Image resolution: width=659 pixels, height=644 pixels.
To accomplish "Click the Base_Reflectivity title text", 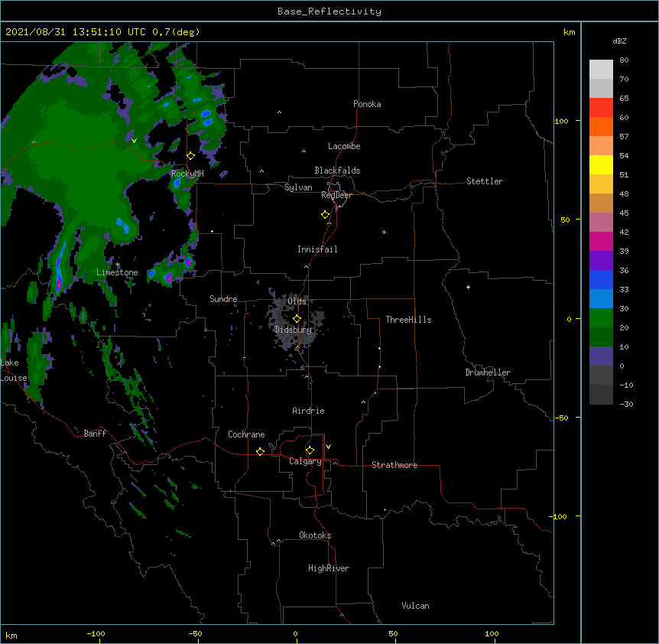I will tap(329, 11).
